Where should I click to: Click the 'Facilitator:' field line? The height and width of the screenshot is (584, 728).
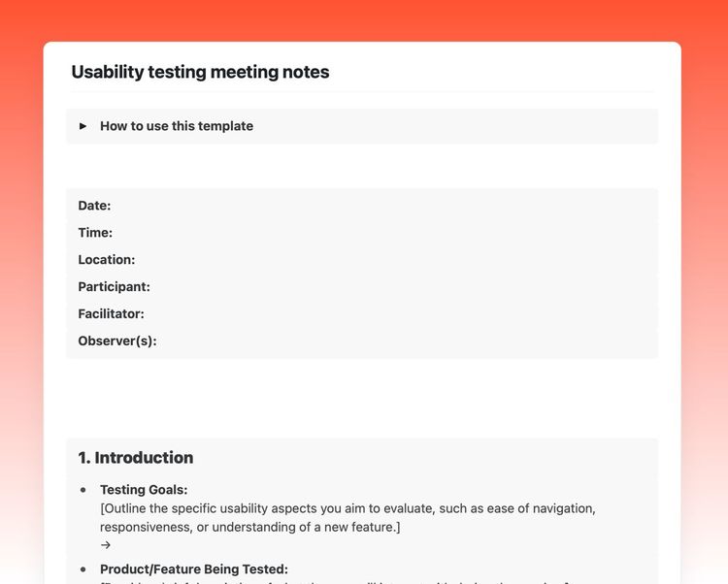(111, 314)
